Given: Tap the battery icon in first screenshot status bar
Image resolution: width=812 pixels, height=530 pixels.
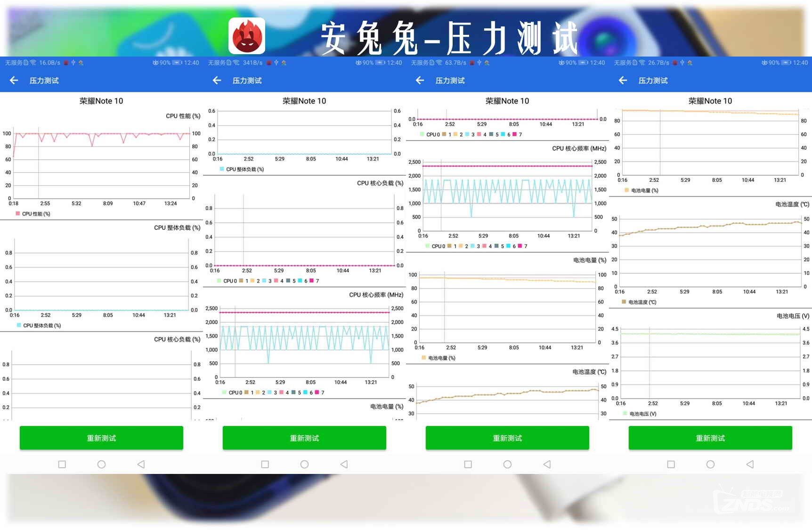Looking at the screenshot, I should pyautogui.click(x=177, y=63).
